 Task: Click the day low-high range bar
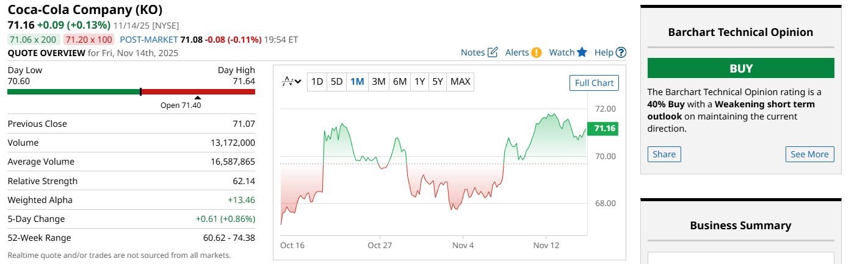[x=131, y=92]
